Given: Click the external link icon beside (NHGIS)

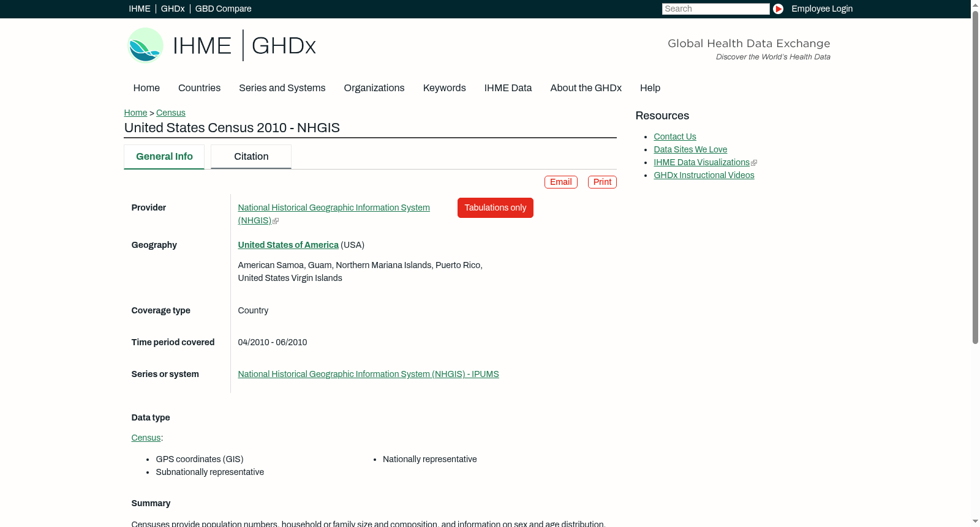Looking at the screenshot, I should [276, 221].
